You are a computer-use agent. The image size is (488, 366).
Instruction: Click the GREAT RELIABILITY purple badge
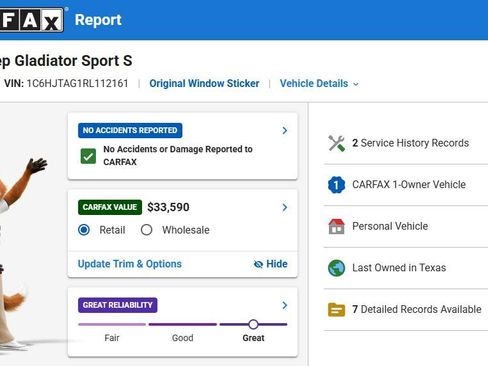coord(118,305)
